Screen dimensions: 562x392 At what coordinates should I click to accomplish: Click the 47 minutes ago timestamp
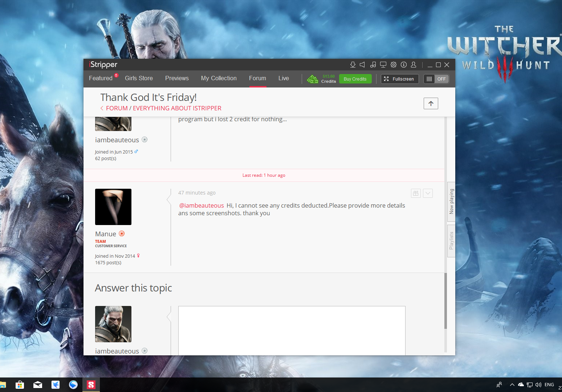(x=197, y=193)
